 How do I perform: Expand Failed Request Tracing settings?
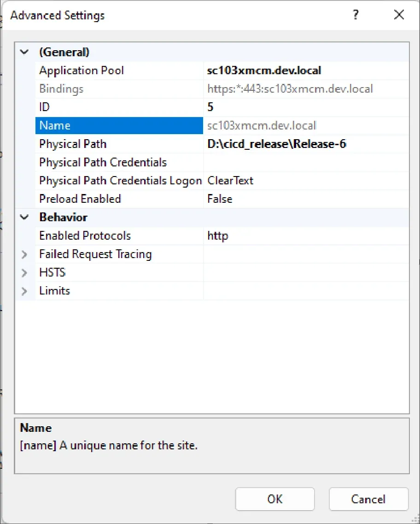[24, 255]
